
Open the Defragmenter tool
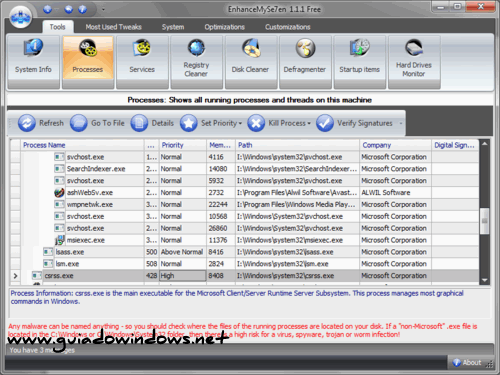[x=305, y=62]
